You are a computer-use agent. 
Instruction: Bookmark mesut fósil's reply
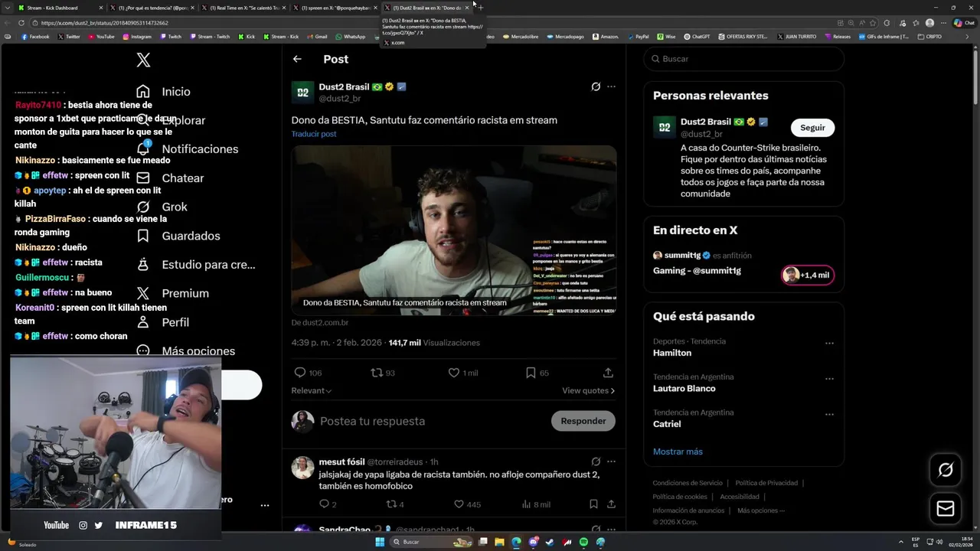[593, 504]
